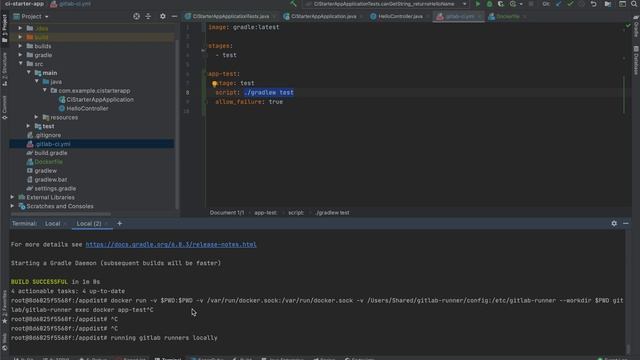
Task: Click the Project Structure icon in toolbar
Action: 608,4
